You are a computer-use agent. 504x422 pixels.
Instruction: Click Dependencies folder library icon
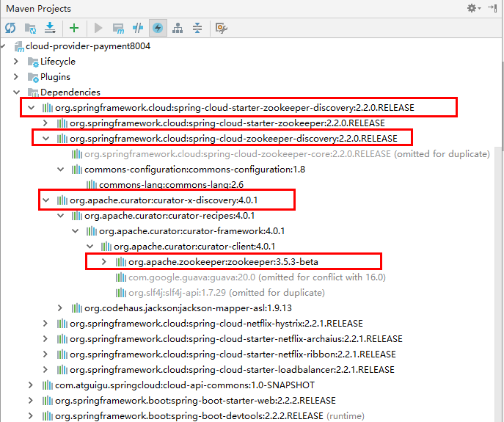pos(33,92)
